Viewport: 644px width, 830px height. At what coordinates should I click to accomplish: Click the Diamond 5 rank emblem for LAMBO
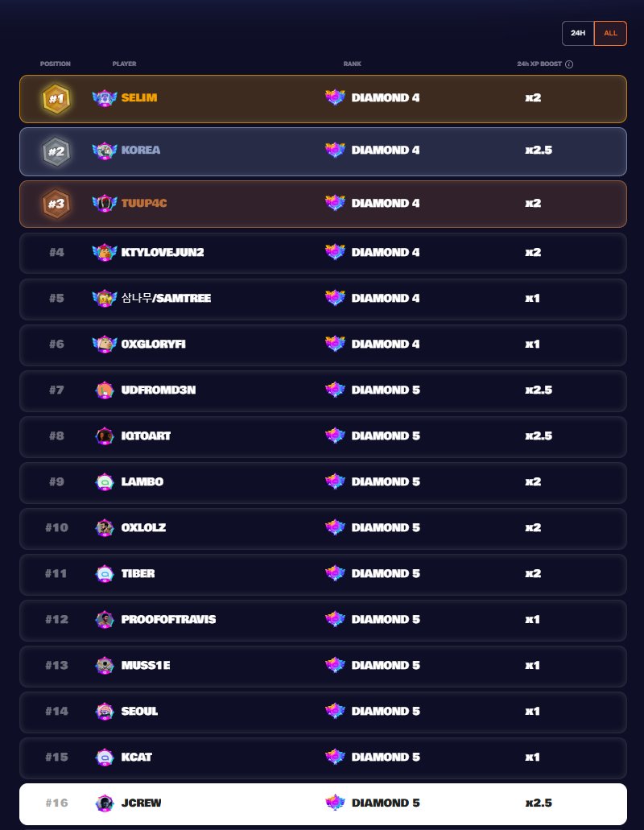tap(336, 482)
